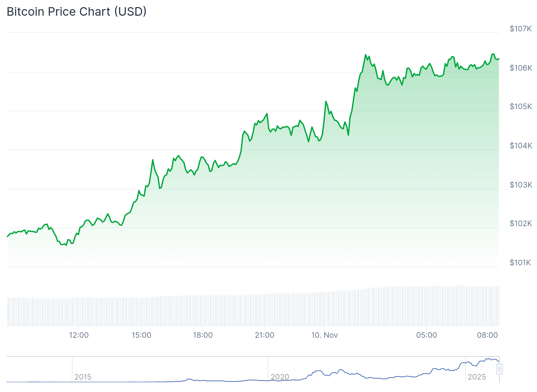The height and width of the screenshot is (392, 537).
Task: Click the 12:00 time axis label
Action: click(79, 335)
